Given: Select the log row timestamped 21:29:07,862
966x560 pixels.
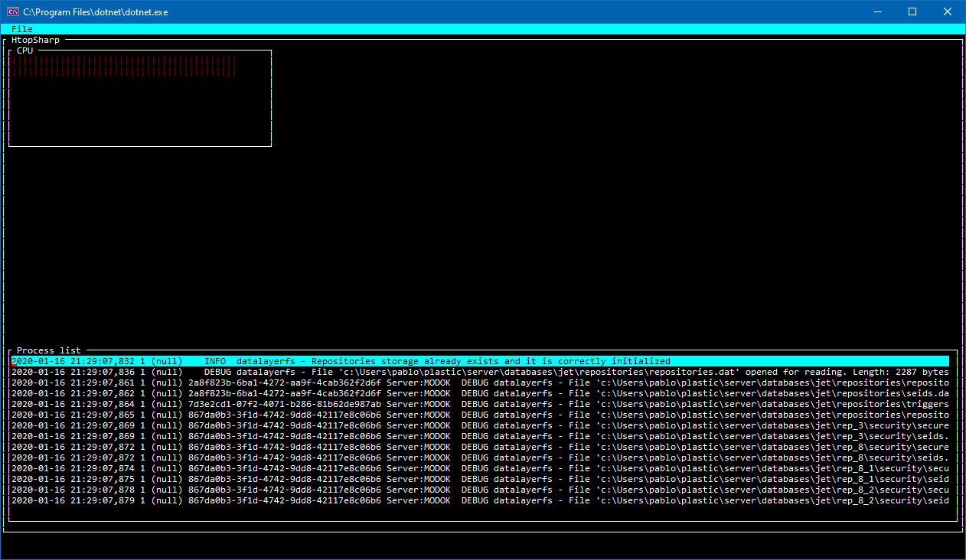Looking at the screenshot, I should [480, 393].
